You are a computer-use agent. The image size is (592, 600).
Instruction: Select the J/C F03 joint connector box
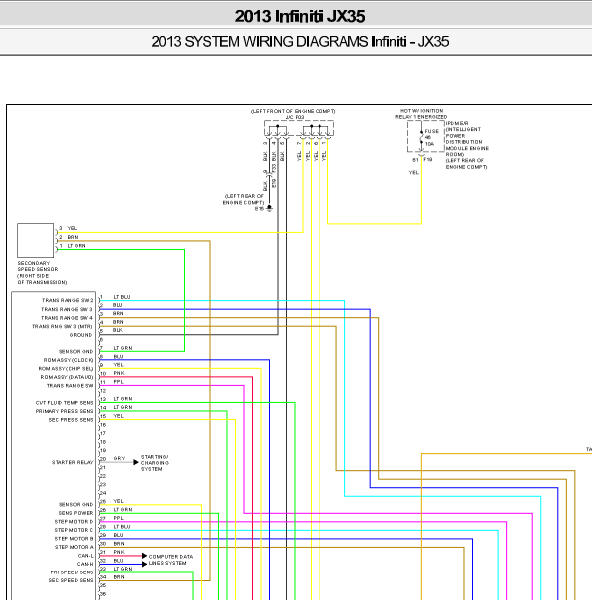tap(299, 128)
